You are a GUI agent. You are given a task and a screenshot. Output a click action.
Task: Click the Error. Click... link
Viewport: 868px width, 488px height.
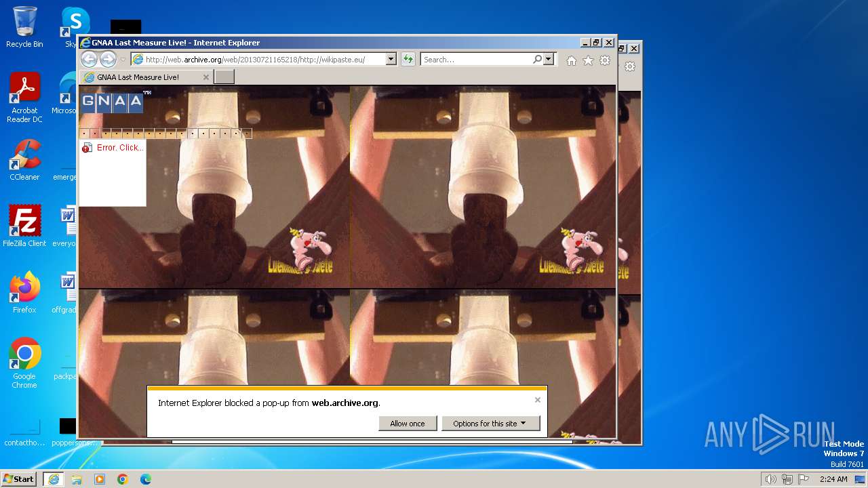pos(120,148)
